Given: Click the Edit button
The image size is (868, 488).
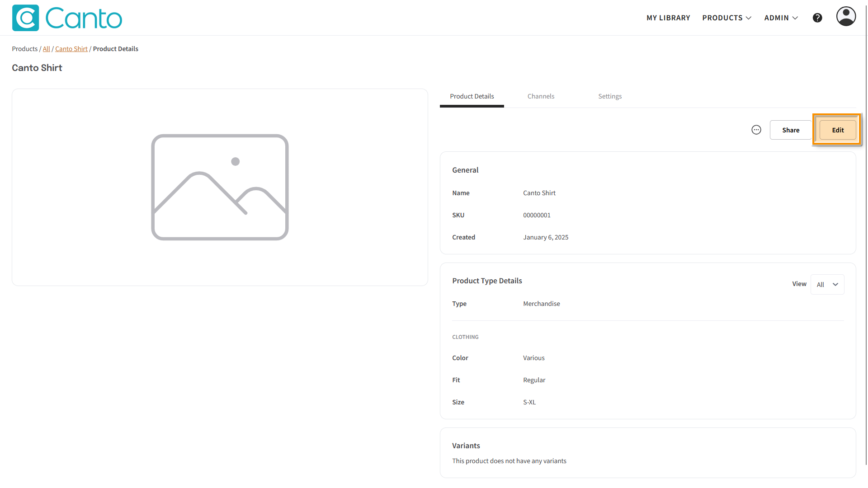Looking at the screenshot, I should click(837, 130).
